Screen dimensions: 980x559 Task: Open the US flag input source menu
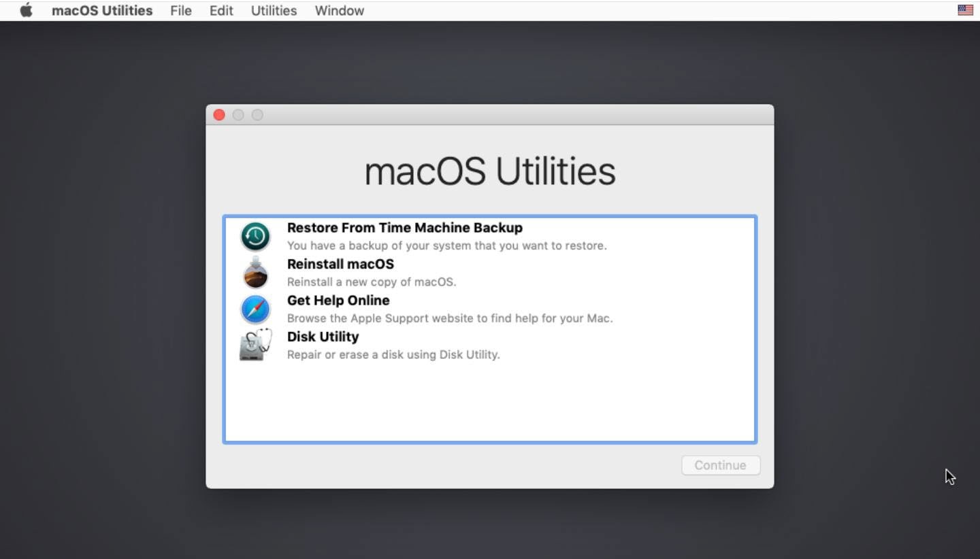coord(965,10)
